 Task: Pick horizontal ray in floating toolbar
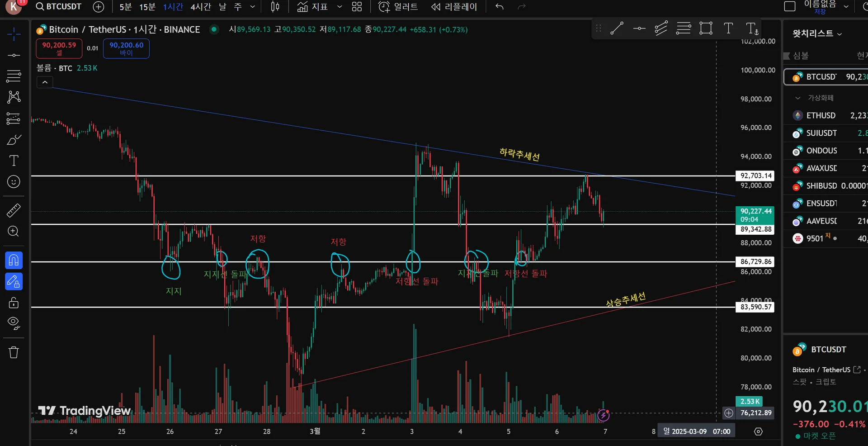point(639,28)
